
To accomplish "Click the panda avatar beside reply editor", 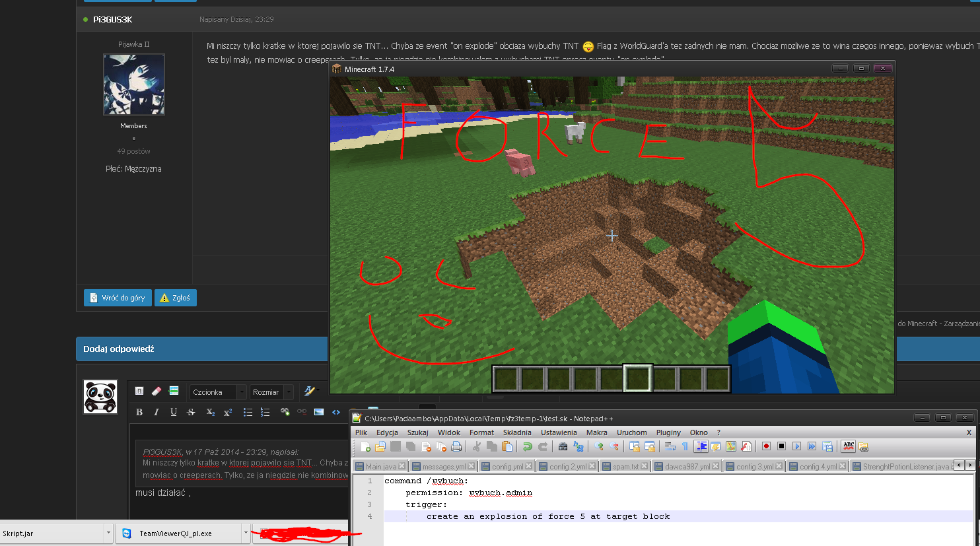I will [100, 397].
